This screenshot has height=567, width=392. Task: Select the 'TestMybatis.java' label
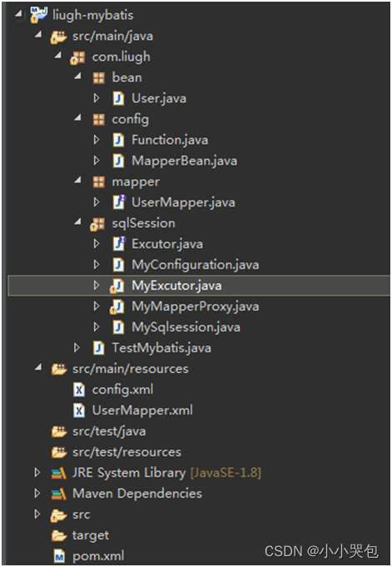[x=161, y=348]
